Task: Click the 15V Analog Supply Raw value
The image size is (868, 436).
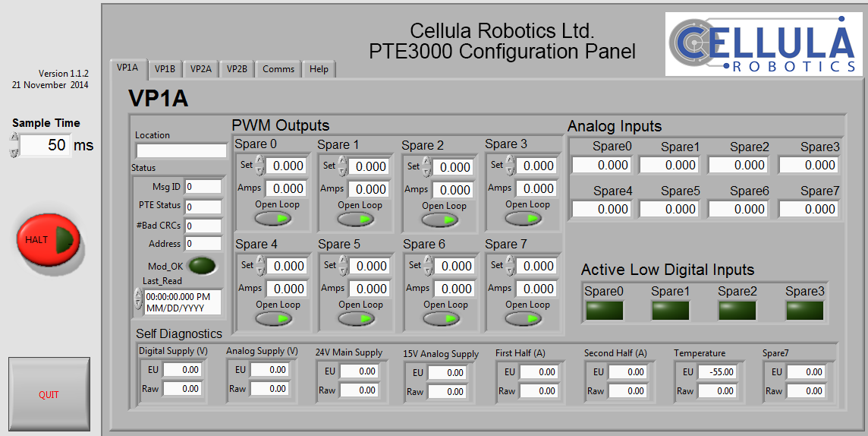Action: 448,392
